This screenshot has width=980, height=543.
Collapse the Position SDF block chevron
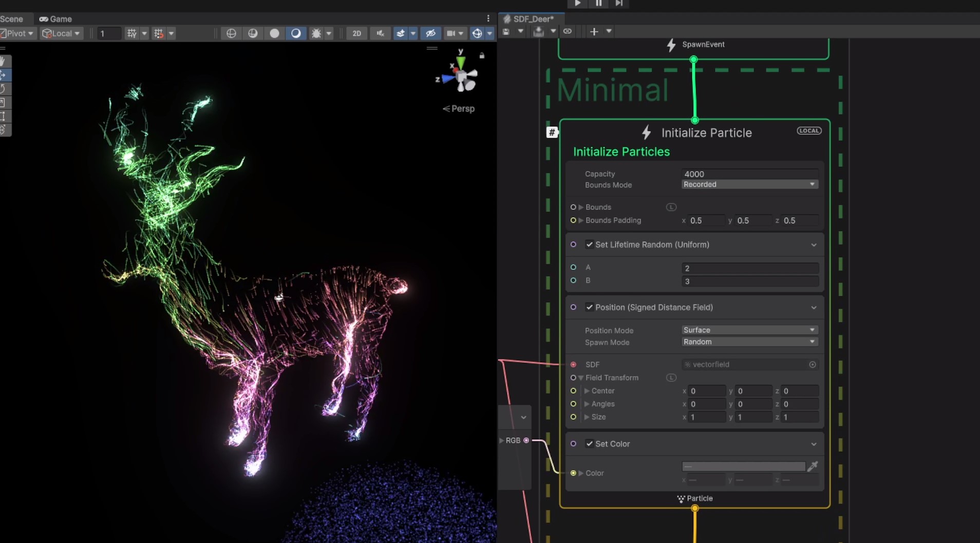pos(814,307)
